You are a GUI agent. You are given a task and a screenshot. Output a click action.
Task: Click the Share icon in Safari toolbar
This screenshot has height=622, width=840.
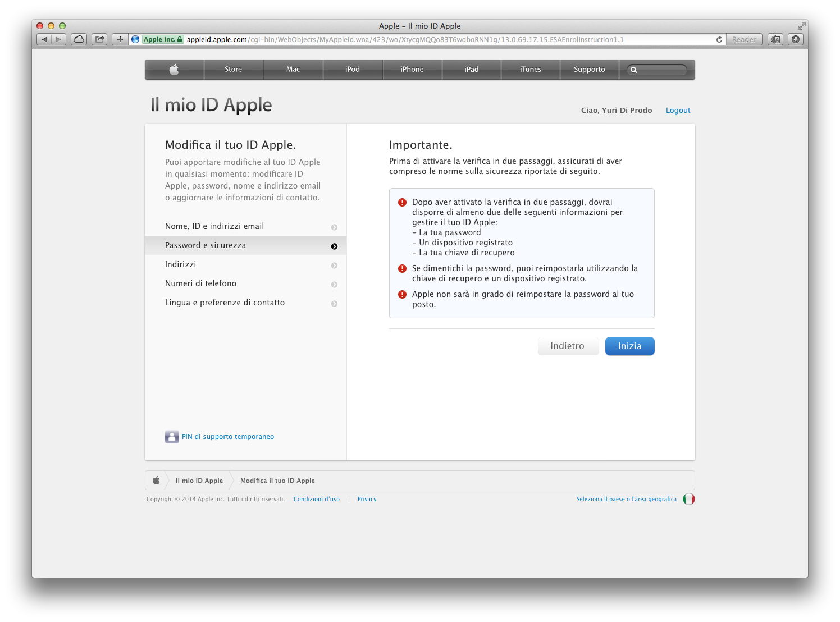click(x=99, y=39)
